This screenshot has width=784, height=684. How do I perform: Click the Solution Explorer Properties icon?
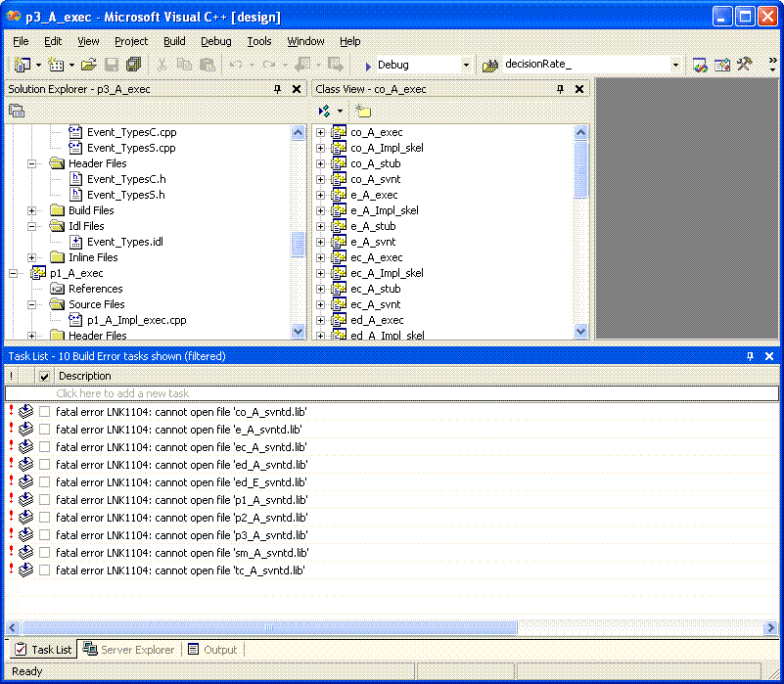17,111
